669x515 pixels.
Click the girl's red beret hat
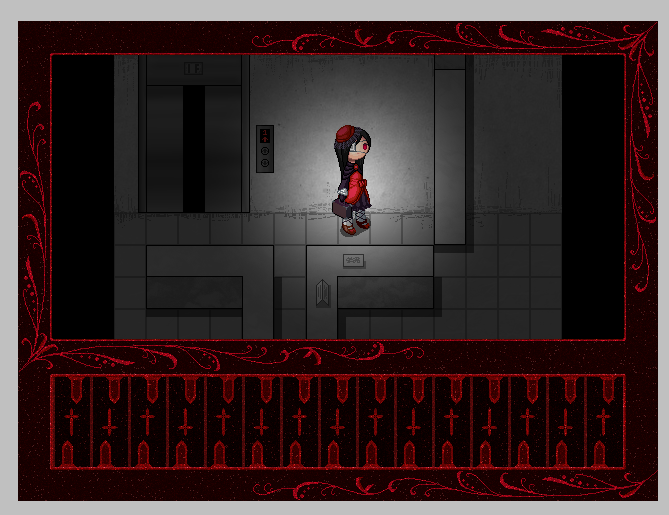click(x=345, y=134)
